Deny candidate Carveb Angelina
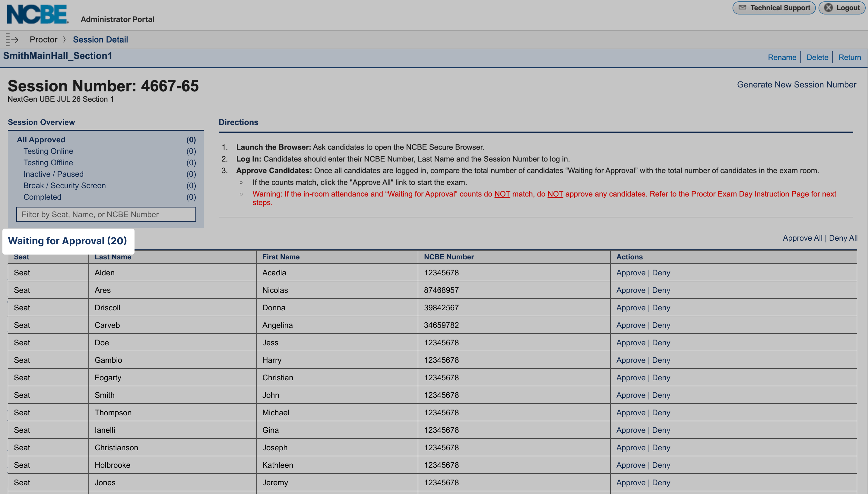 (661, 325)
